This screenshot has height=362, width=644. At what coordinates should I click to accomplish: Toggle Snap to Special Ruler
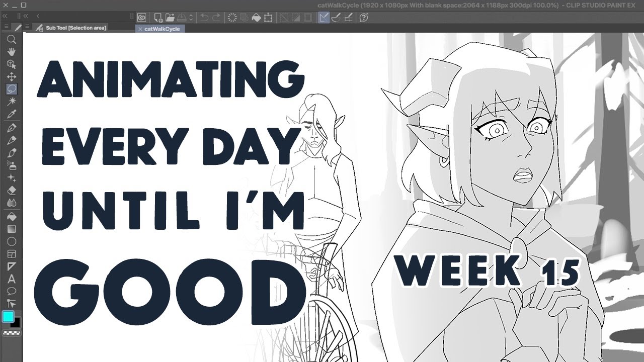click(336, 18)
